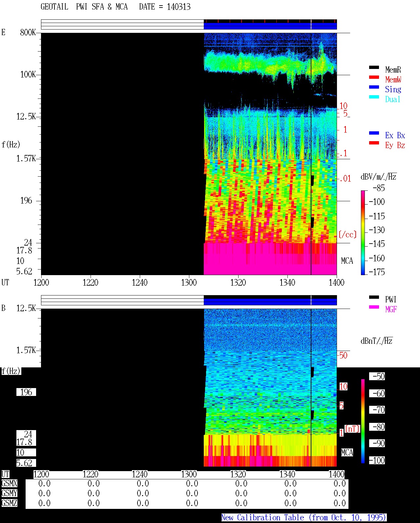Click the red Ey Bz legend swatch

374,143
